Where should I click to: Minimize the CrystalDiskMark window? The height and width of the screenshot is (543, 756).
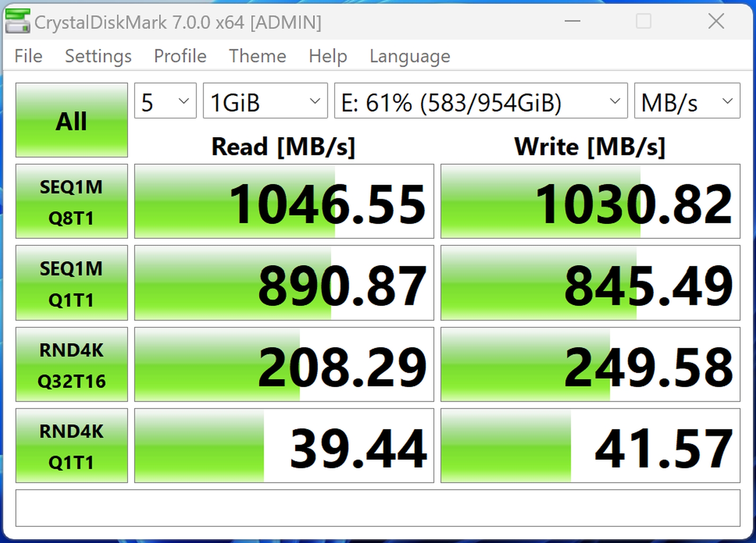(x=572, y=21)
